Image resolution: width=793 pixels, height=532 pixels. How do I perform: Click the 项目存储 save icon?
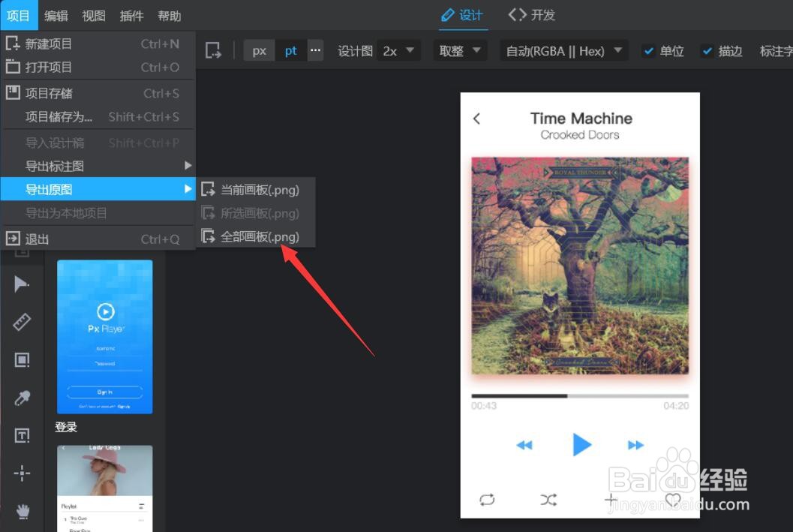tap(13, 92)
